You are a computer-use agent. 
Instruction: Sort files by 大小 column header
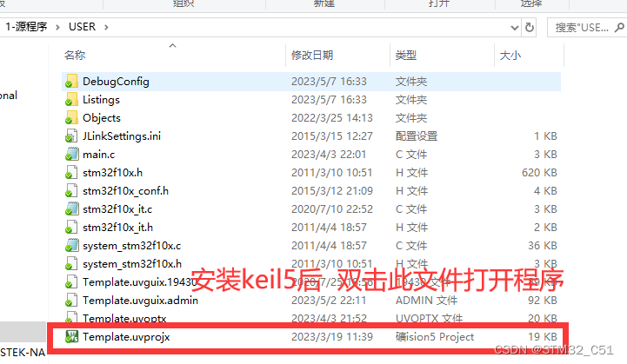pyautogui.click(x=510, y=55)
